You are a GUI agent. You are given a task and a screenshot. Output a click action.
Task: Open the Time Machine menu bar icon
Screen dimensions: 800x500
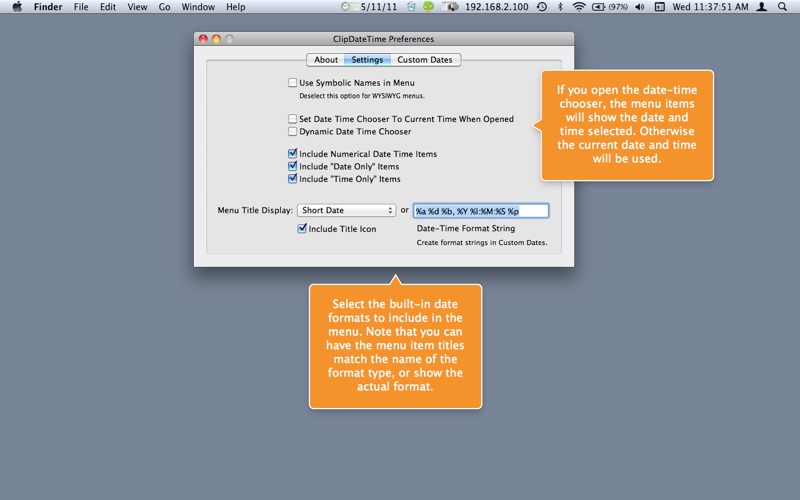[542, 7]
